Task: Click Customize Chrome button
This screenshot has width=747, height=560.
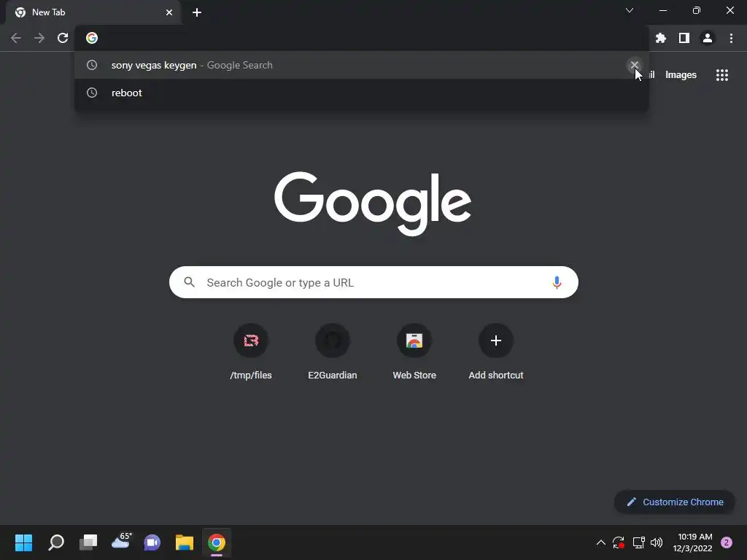Action: 675,502
